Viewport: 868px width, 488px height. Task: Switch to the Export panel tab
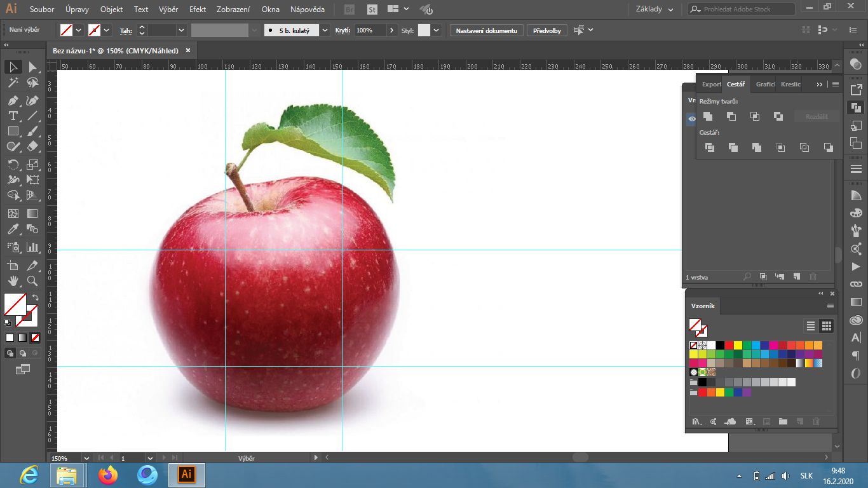click(710, 85)
